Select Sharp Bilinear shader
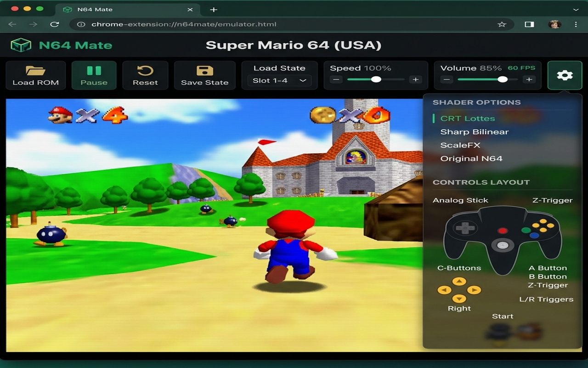Viewport: 588px width, 368px height. coord(475,132)
